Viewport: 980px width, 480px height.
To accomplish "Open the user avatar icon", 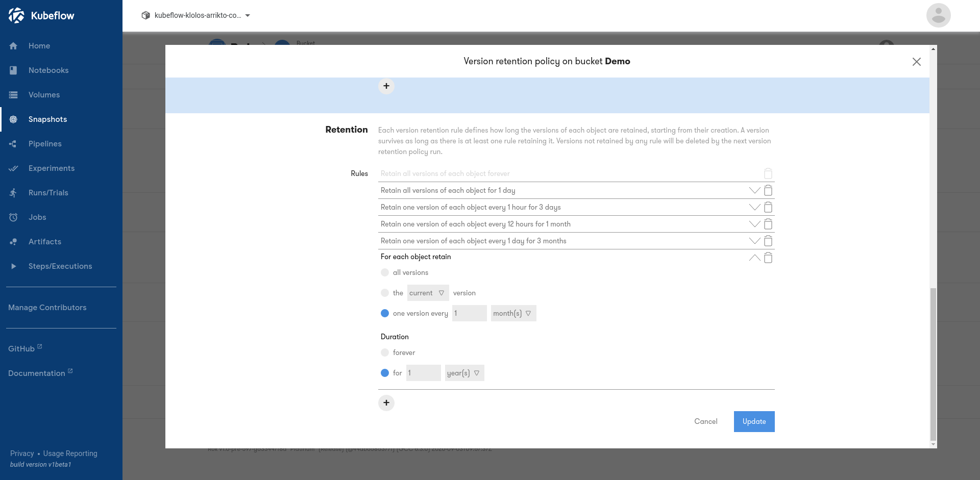I will pyautogui.click(x=939, y=15).
